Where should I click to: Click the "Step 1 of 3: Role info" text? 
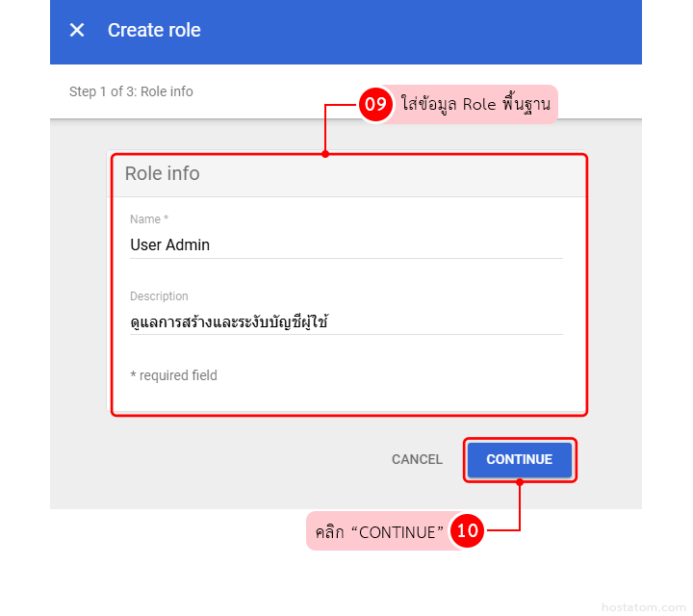pos(131,91)
